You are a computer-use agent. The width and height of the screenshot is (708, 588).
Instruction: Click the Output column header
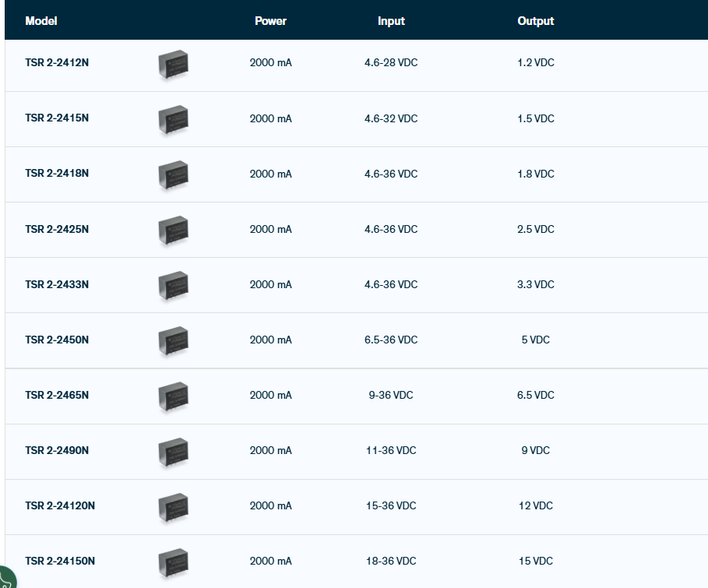click(535, 21)
